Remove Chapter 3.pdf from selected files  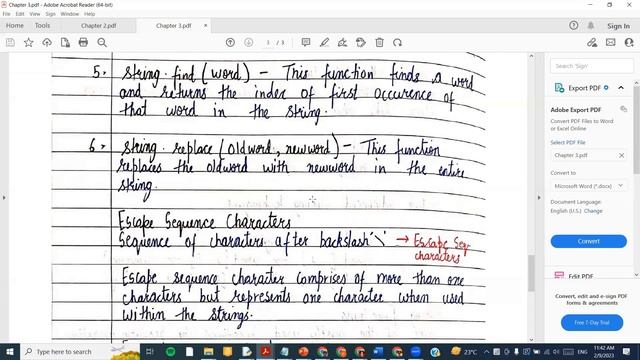(x=621, y=156)
